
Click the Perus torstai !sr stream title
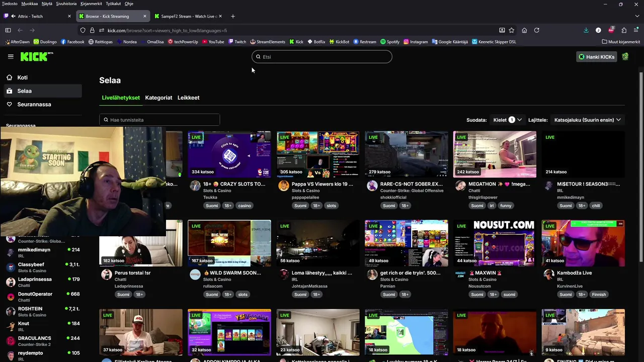tap(133, 273)
